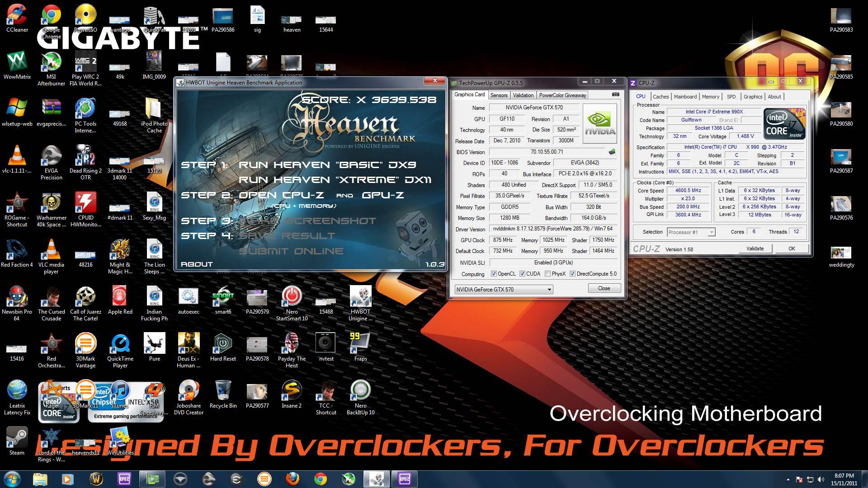Viewport: 868px width, 488px height.
Task: Toggle the DirectCompute 5.0 checkbox
Action: pos(572,274)
